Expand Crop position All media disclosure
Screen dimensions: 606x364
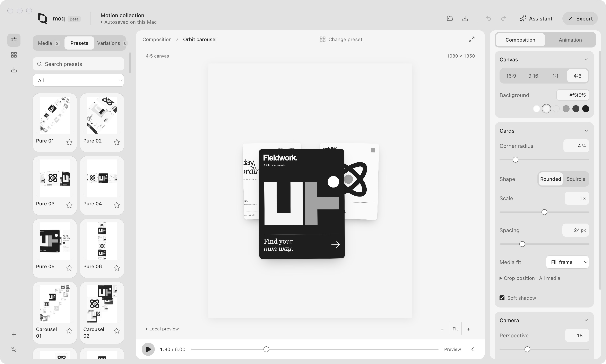coord(530,278)
